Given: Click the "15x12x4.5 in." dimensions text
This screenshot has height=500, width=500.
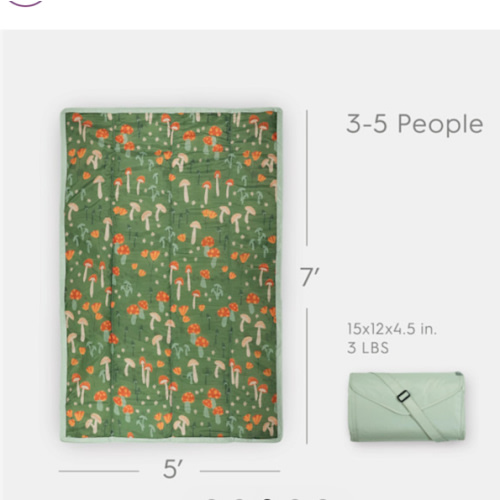Looking at the screenshot, I should pos(392,329).
